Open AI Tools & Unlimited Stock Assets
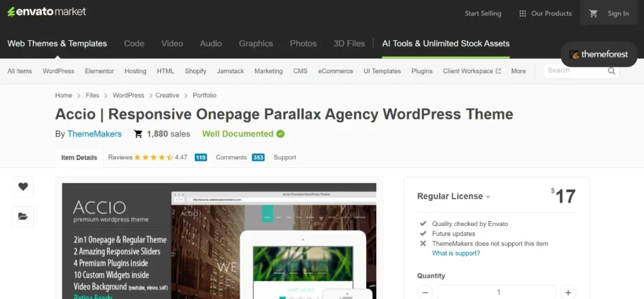644x299 pixels. tap(446, 43)
